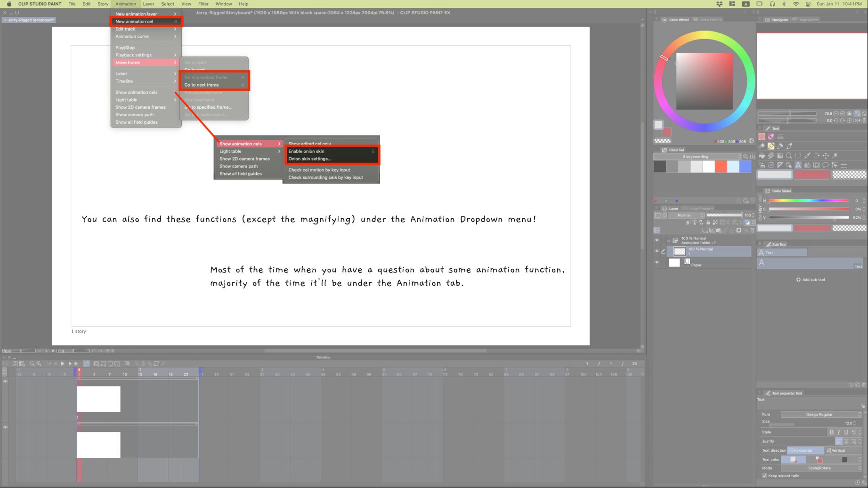Open the layer blending mode Normal dropdown

(x=686, y=216)
